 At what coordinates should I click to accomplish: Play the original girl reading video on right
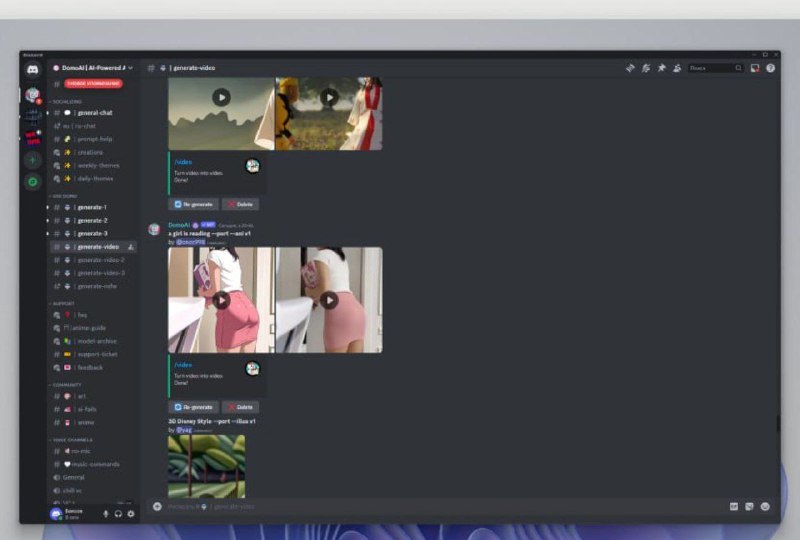pyautogui.click(x=329, y=301)
